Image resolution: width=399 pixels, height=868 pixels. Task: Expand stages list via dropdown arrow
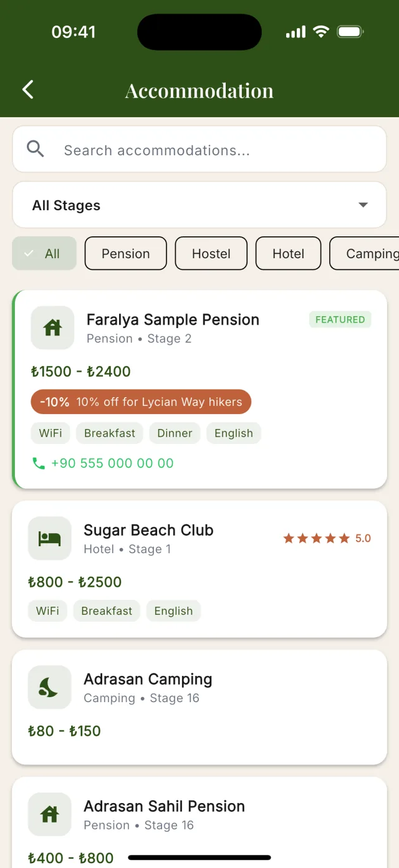coord(363,205)
